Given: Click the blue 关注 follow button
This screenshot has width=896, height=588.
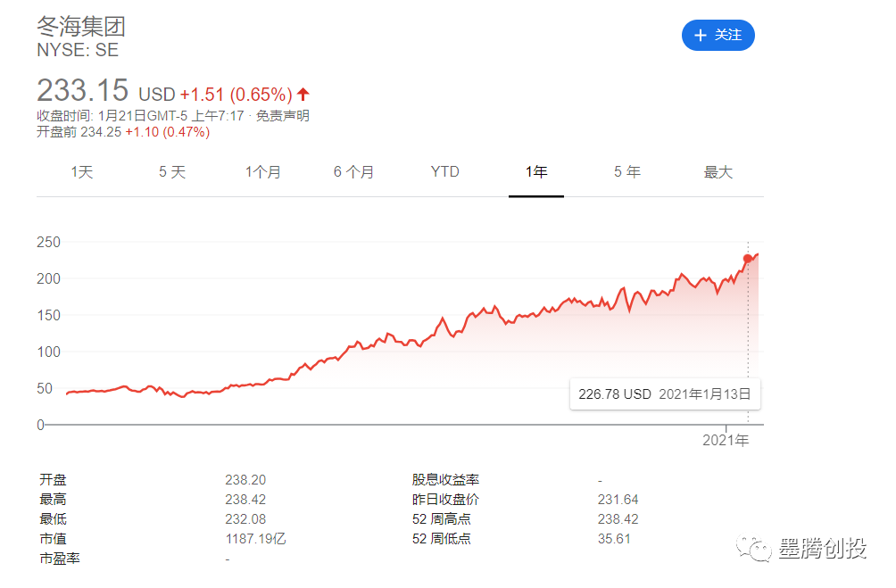Looking at the screenshot, I should pos(718,36).
